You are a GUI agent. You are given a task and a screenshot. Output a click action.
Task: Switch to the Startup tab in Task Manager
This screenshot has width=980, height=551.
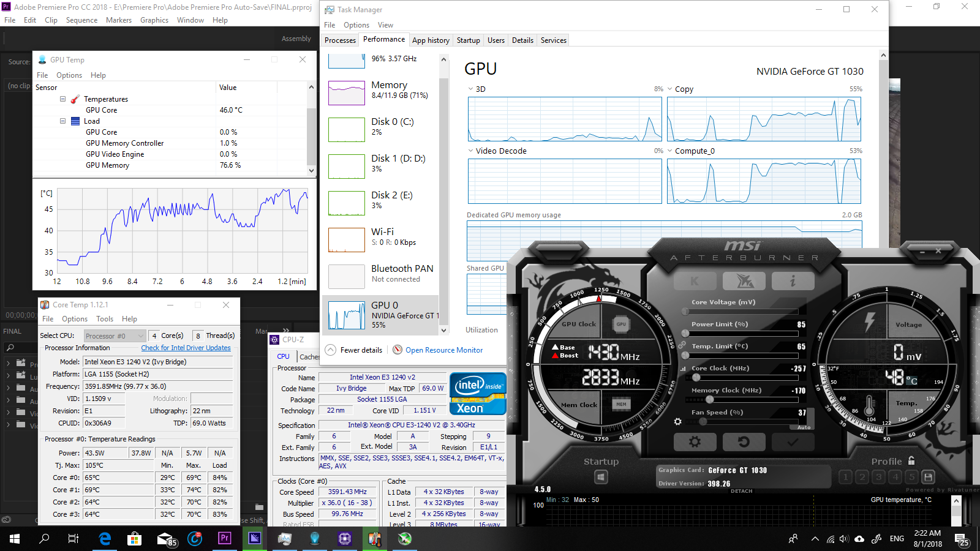469,40
